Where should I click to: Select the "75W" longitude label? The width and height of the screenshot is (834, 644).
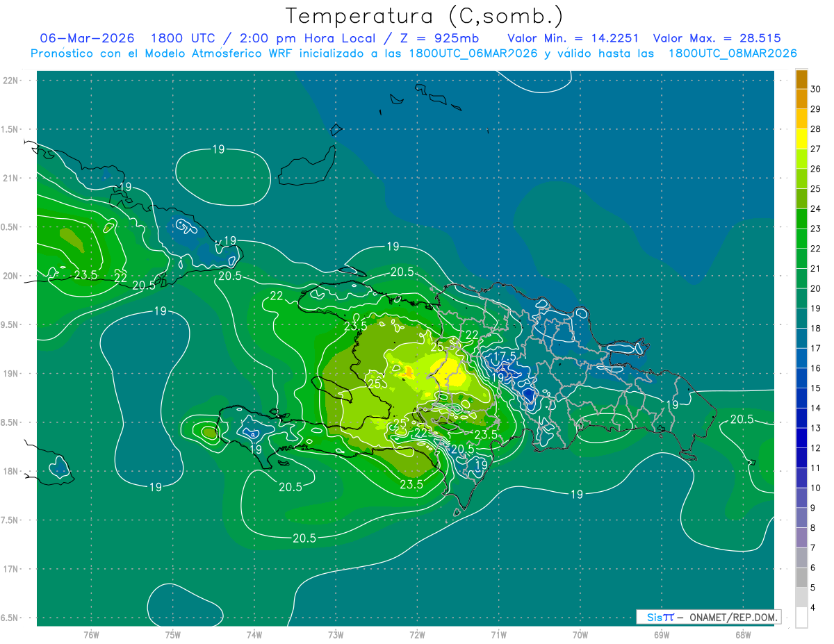tap(173, 635)
